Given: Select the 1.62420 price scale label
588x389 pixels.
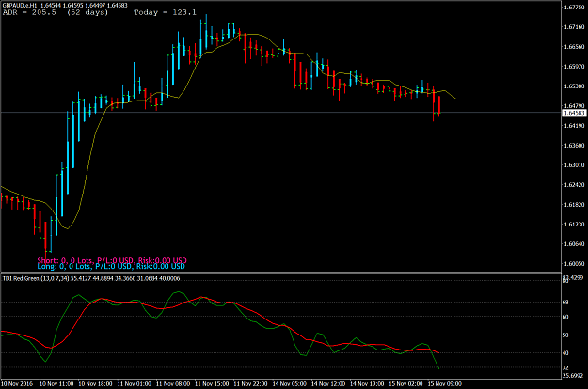Looking at the screenshot, I should 574,184.
